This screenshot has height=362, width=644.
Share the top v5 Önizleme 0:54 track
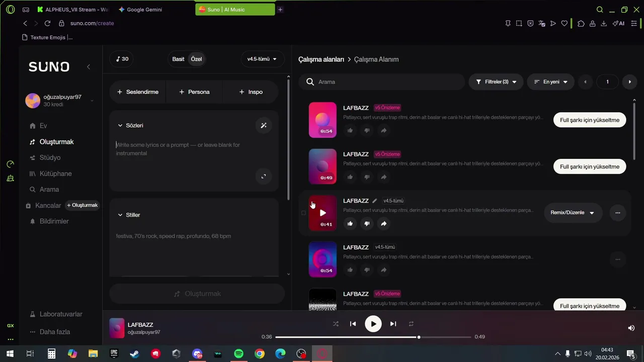click(x=383, y=131)
